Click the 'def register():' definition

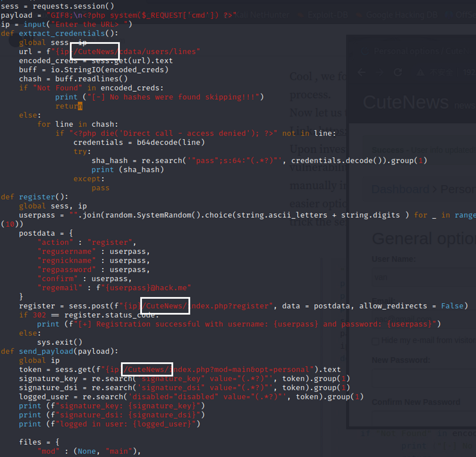point(35,197)
